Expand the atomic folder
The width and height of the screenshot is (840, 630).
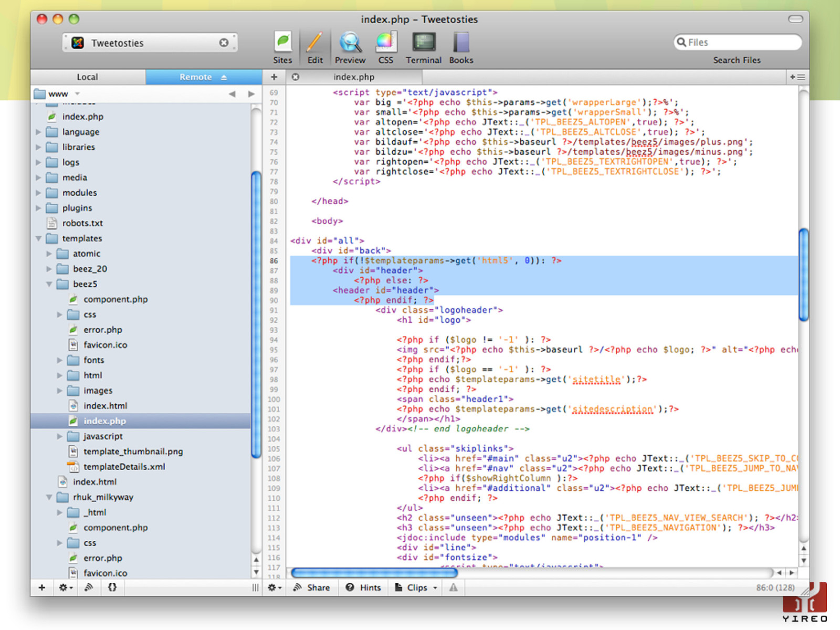click(49, 254)
